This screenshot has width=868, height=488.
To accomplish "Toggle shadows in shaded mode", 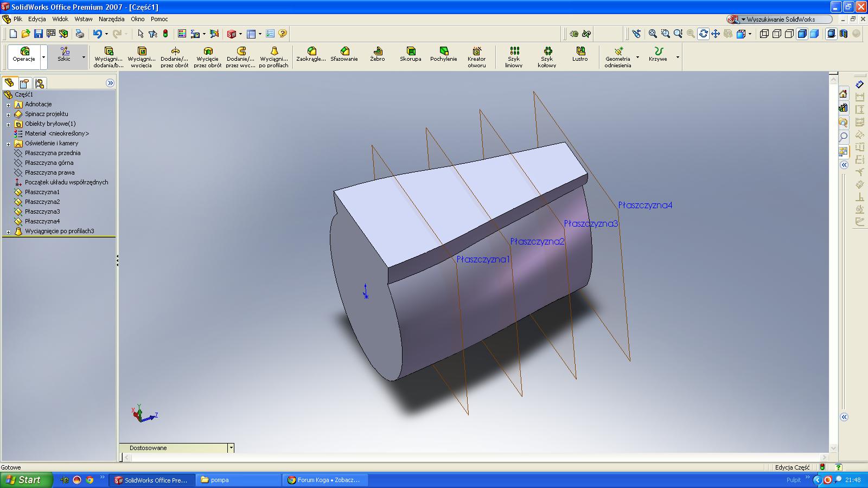I will point(831,34).
